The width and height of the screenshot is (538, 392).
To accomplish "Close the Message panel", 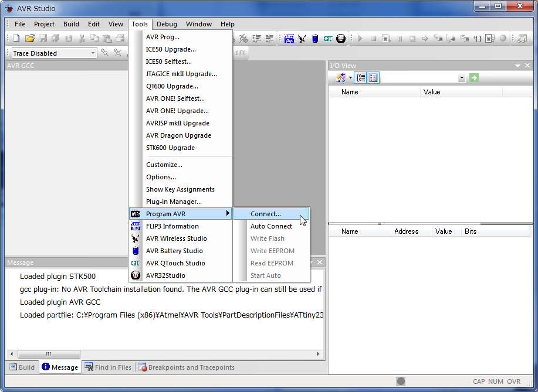I will [319, 262].
